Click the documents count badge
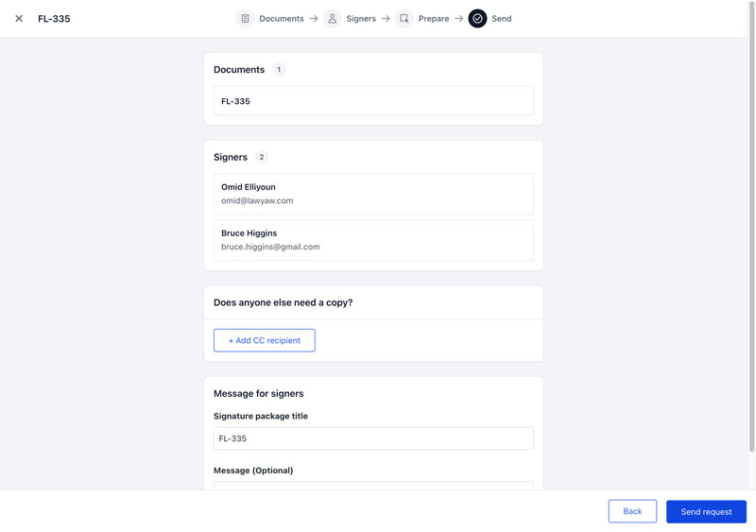The image size is (756, 532). 279,70
